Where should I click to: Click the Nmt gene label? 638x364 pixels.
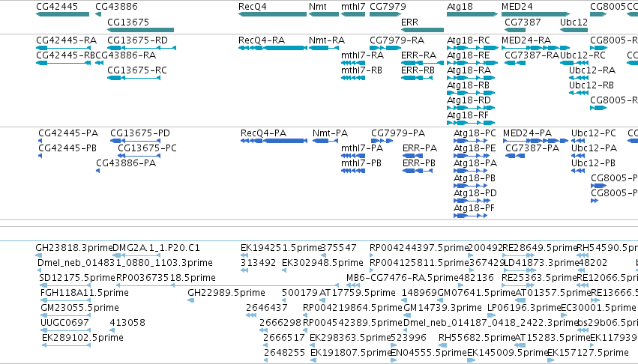[x=317, y=7]
